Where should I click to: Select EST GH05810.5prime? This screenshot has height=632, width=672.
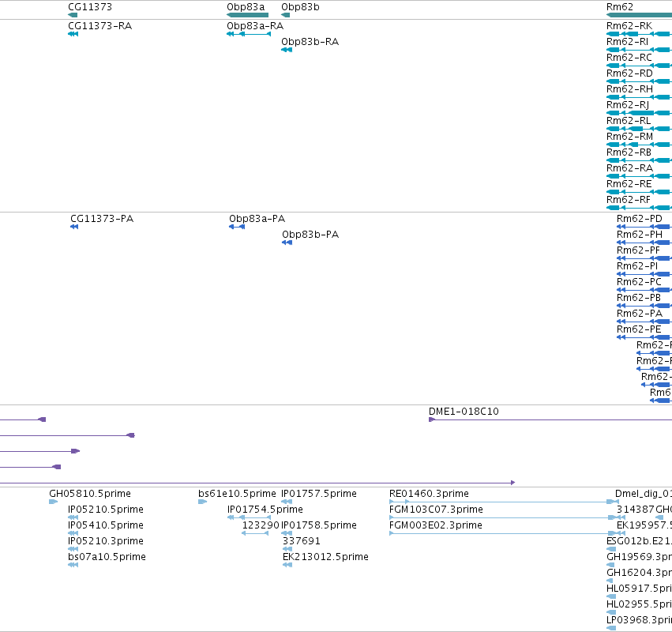[90, 494]
